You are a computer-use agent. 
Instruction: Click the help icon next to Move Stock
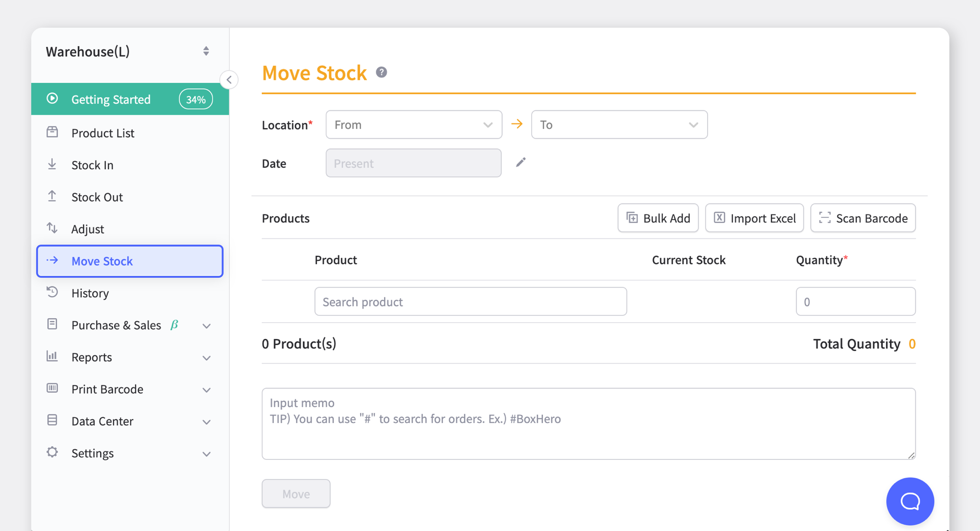(x=383, y=73)
